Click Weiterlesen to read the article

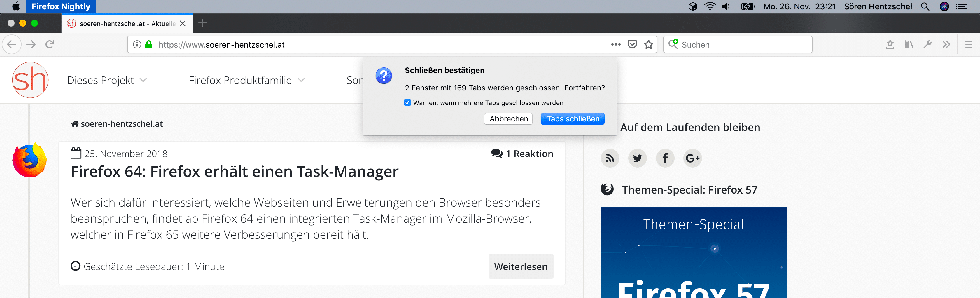520,266
